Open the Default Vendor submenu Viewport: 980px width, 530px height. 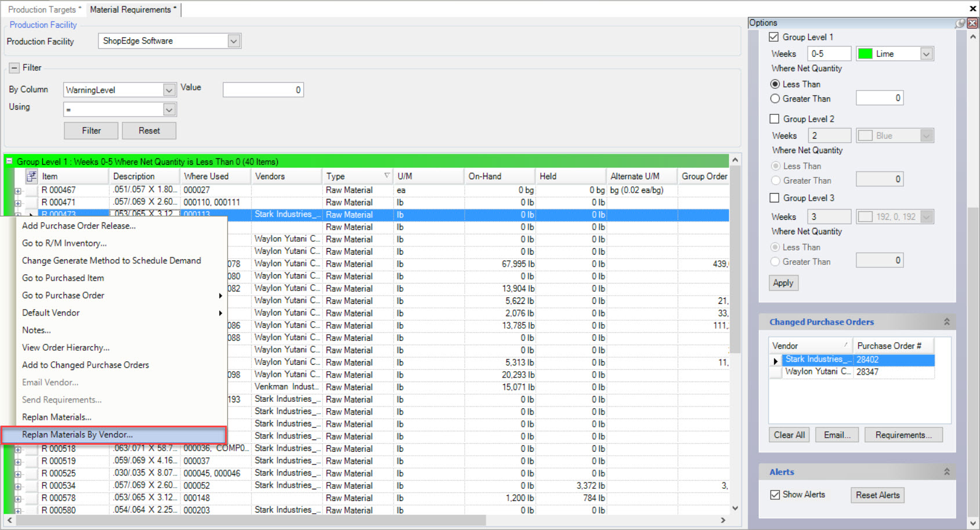tap(121, 313)
